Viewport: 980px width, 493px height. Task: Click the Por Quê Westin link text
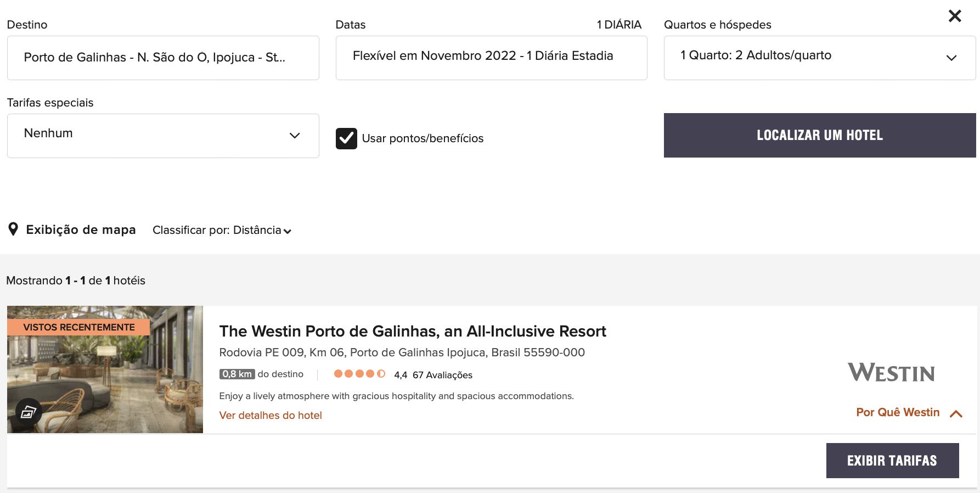tap(898, 412)
